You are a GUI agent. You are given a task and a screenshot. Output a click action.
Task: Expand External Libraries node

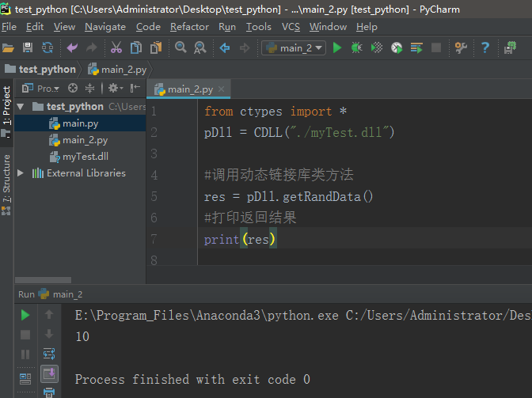coord(21,173)
